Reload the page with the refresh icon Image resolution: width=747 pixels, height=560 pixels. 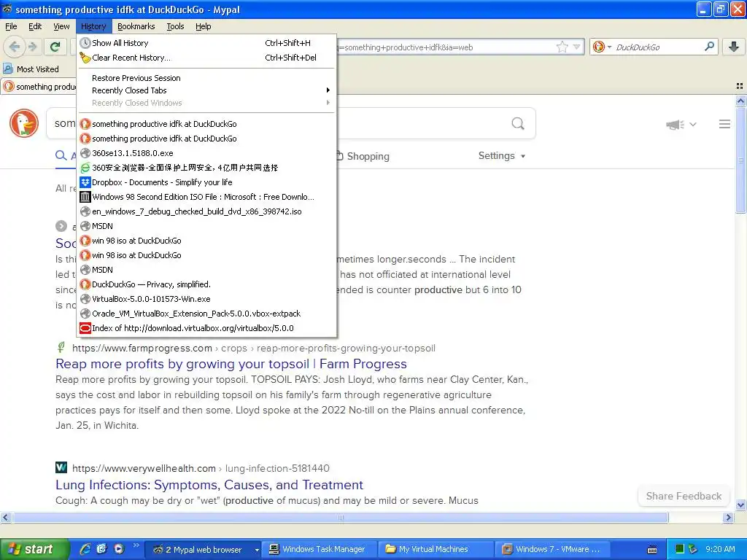[x=55, y=47]
